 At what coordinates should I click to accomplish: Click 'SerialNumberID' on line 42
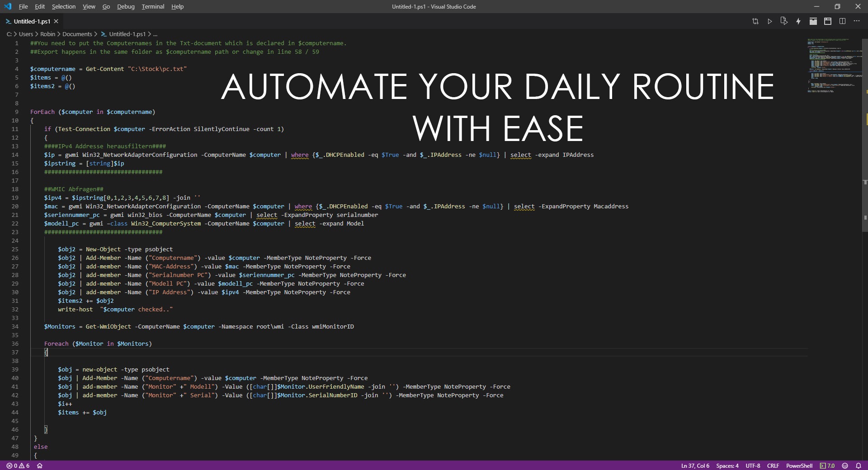333,395
